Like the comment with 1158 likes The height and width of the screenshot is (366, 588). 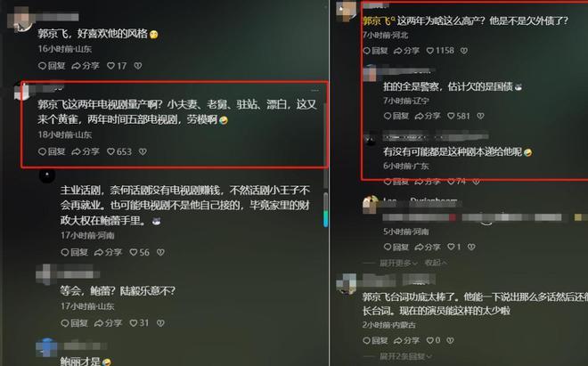click(430, 50)
